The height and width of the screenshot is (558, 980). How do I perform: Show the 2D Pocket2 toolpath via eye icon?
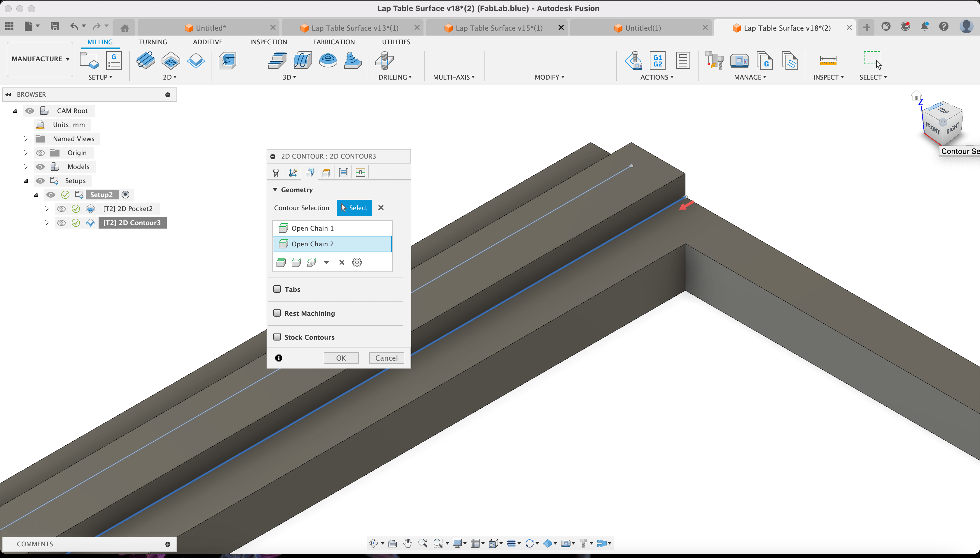click(x=61, y=209)
